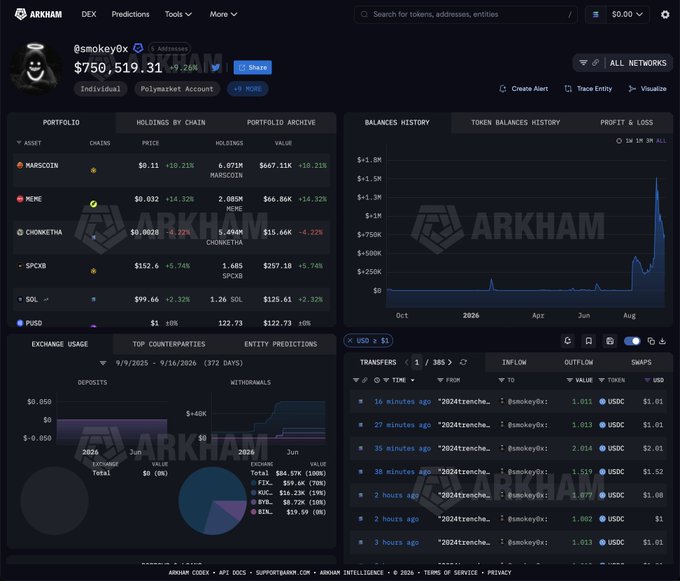
Task: Open the ASSET column filter
Action: click(19, 143)
